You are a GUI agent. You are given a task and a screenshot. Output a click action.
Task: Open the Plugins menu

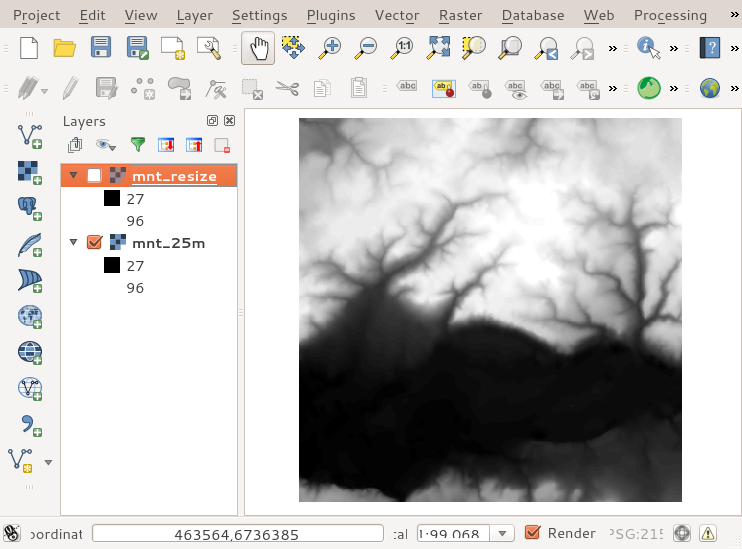[331, 16]
